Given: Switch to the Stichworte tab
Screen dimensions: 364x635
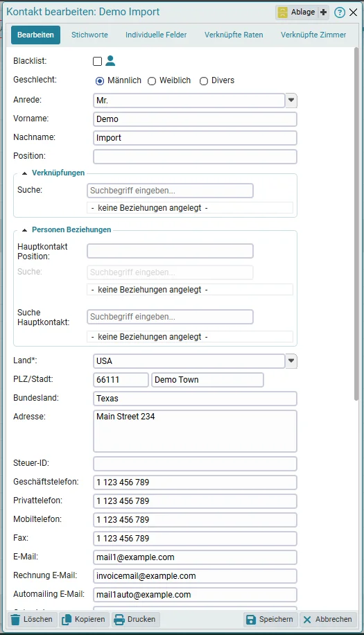Looking at the screenshot, I should pyautogui.click(x=89, y=35).
